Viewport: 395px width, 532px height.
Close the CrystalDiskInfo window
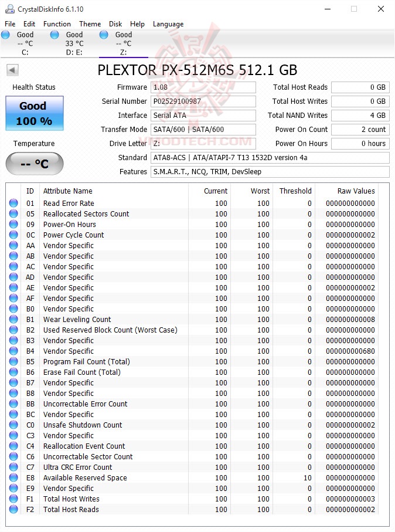point(381,9)
